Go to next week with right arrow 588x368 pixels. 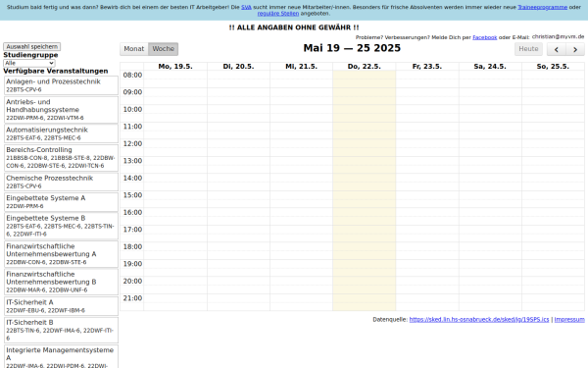(x=575, y=49)
